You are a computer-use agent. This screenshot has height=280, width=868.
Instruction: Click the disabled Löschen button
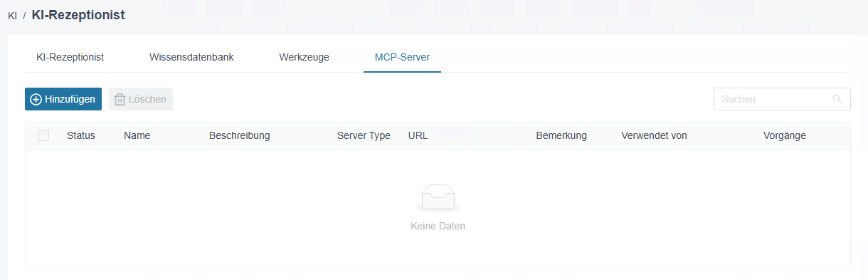tap(141, 99)
